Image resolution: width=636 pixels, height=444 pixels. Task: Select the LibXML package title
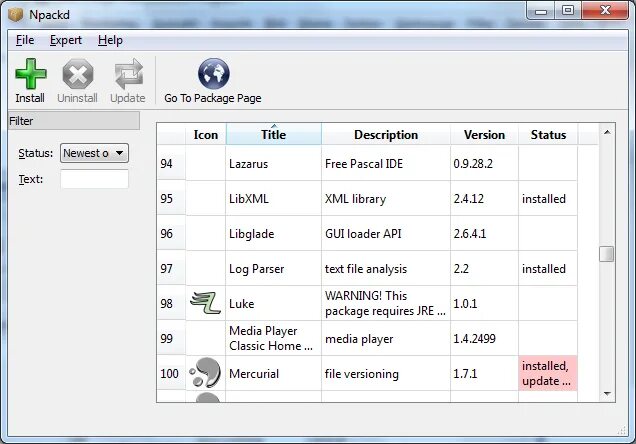[249, 199]
